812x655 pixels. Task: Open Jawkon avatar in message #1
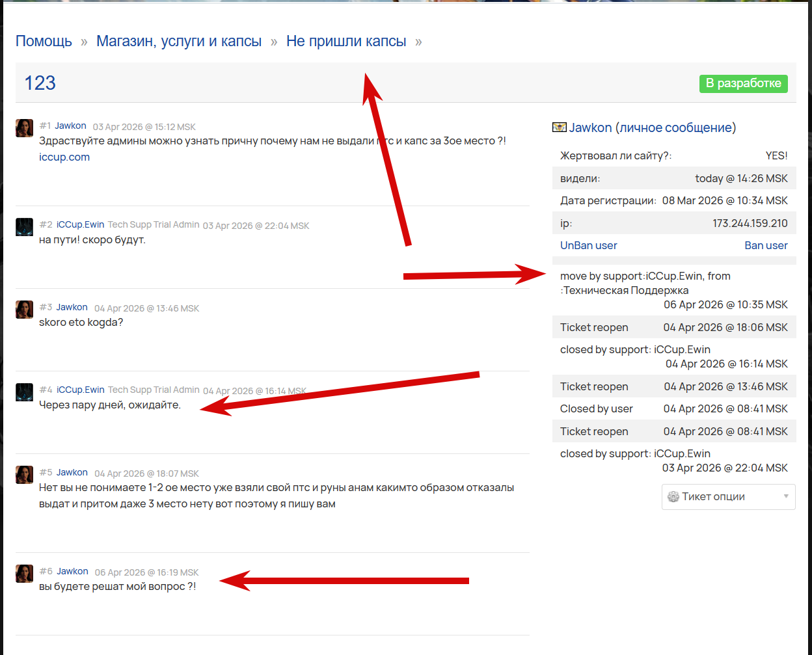coord(24,127)
